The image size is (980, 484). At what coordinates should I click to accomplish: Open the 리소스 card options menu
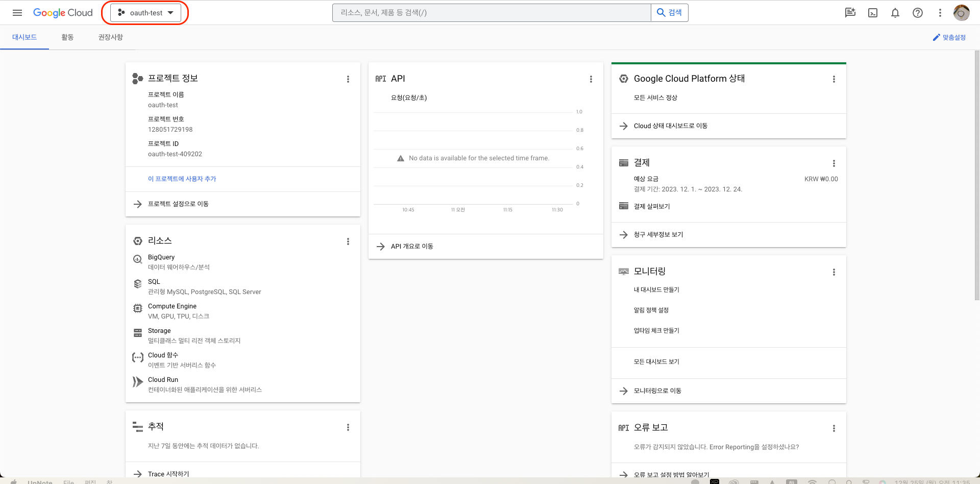pos(348,241)
